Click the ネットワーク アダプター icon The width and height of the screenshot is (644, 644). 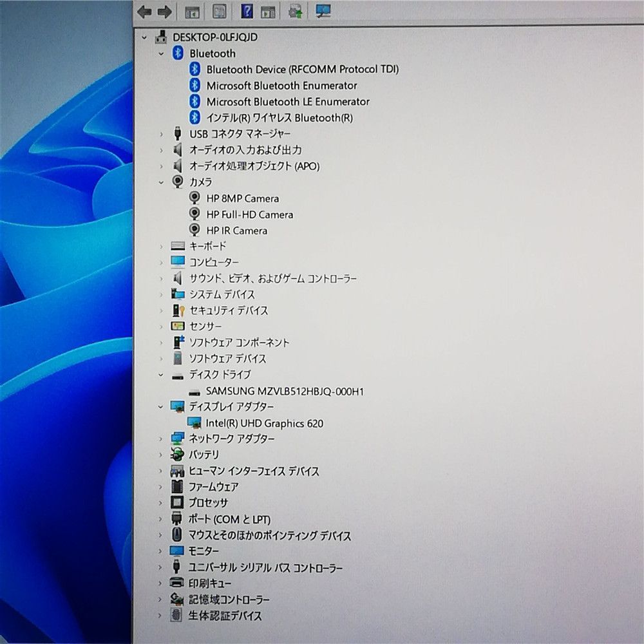click(178, 438)
